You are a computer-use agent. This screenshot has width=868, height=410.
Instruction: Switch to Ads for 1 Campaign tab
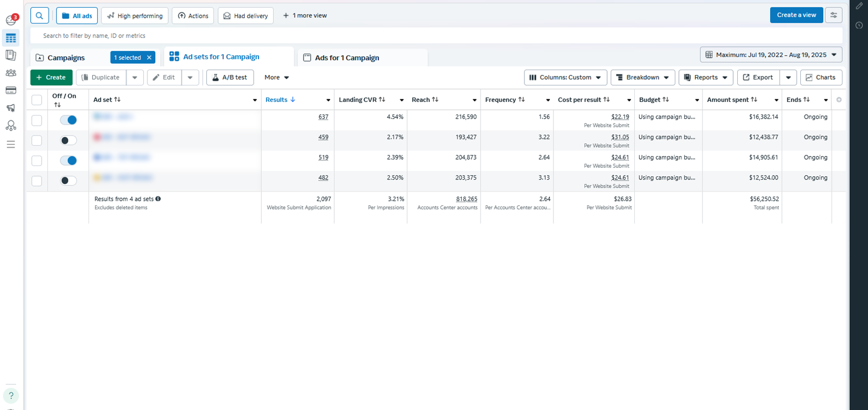(347, 58)
